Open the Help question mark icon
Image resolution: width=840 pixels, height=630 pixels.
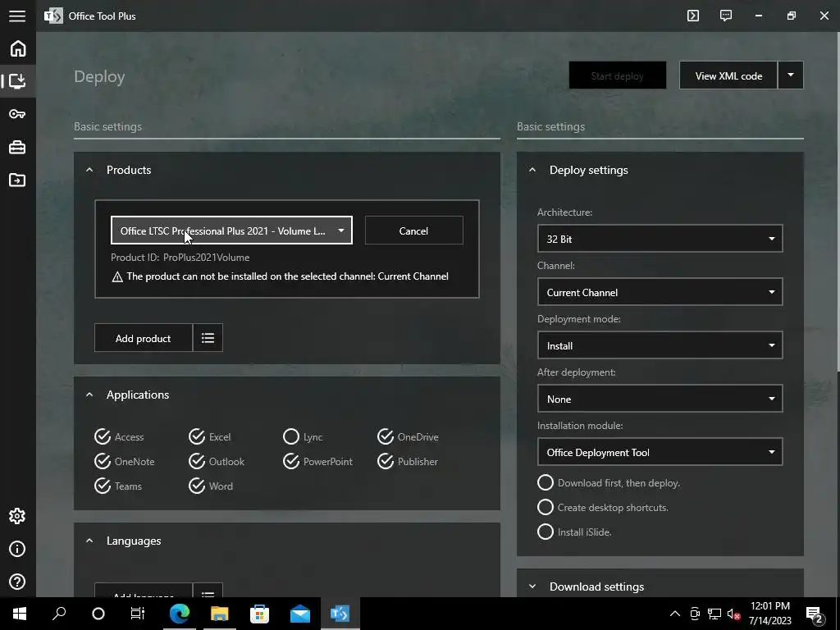tap(17, 582)
